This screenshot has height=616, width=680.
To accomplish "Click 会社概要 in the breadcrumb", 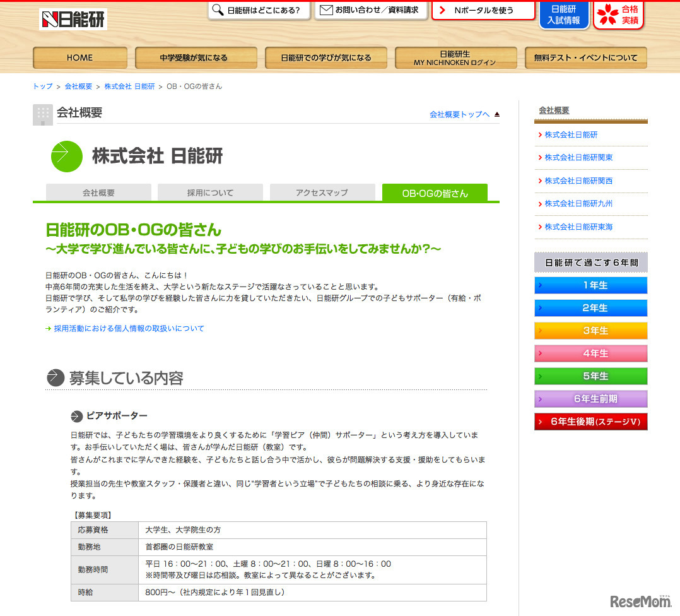I will [78, 86].
